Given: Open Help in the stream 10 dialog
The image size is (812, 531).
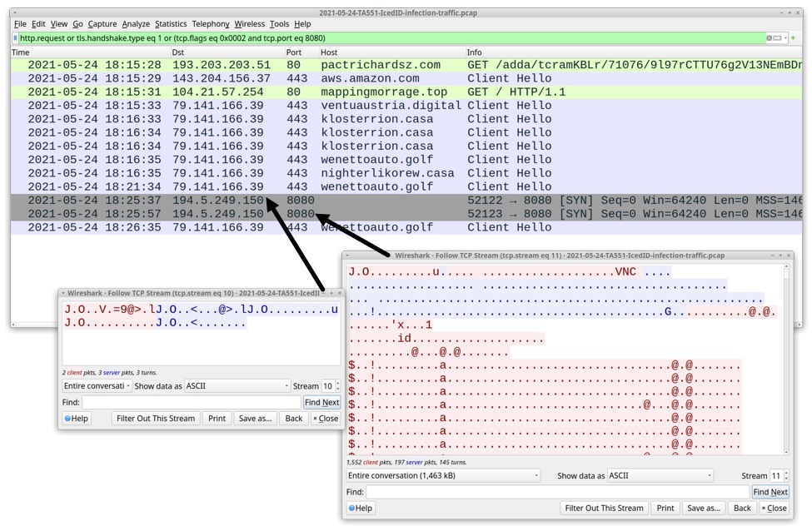Looking at the screenshot, I should (77, 419).
